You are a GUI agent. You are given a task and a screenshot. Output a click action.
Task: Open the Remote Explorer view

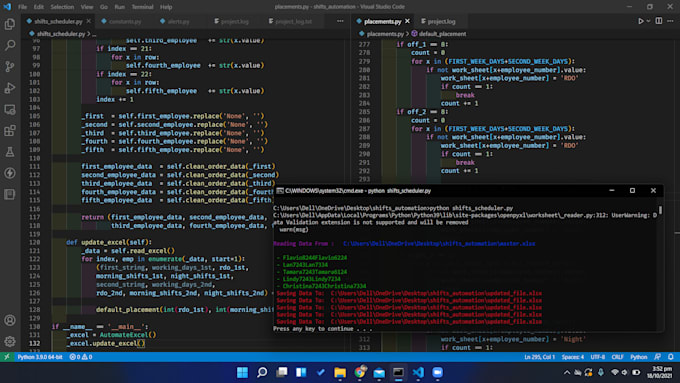pyautogui.click(x=10, y=109)
